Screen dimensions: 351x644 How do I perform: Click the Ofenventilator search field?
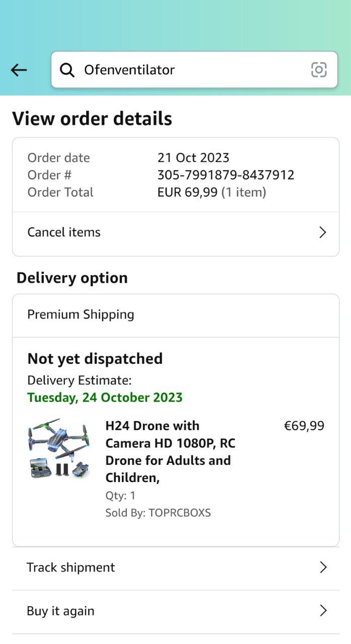[191, 70]
